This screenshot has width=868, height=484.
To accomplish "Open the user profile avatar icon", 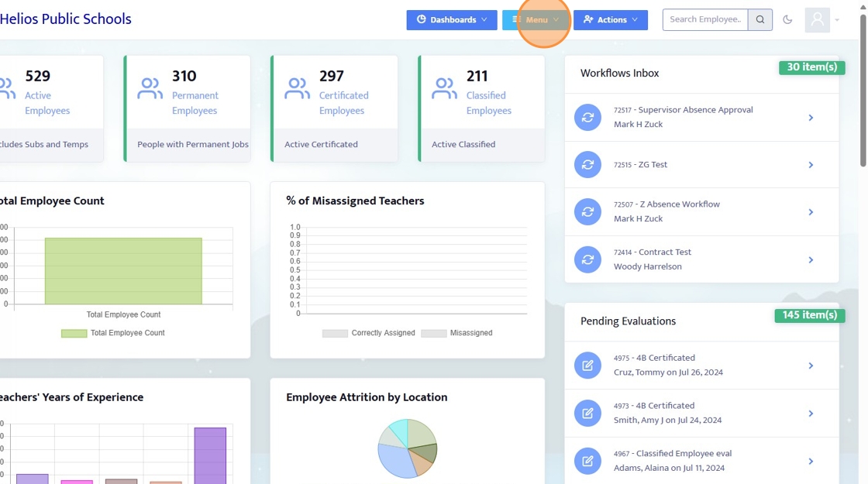I will pos(817,20).
